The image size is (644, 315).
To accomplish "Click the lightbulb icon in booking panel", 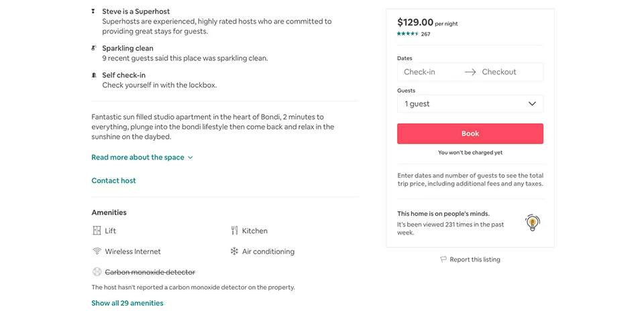I will click(x=532, y=223).
